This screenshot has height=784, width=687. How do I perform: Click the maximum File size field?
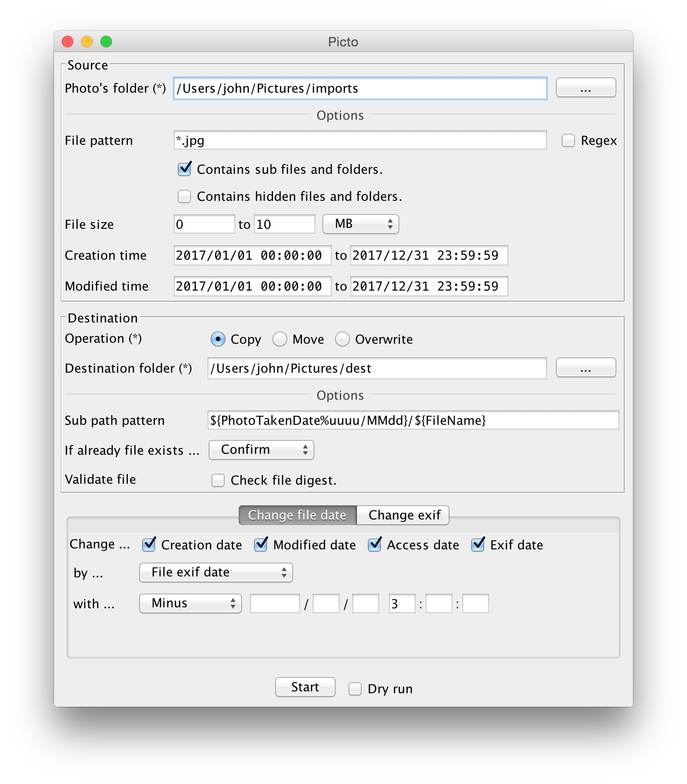[285, 224]
